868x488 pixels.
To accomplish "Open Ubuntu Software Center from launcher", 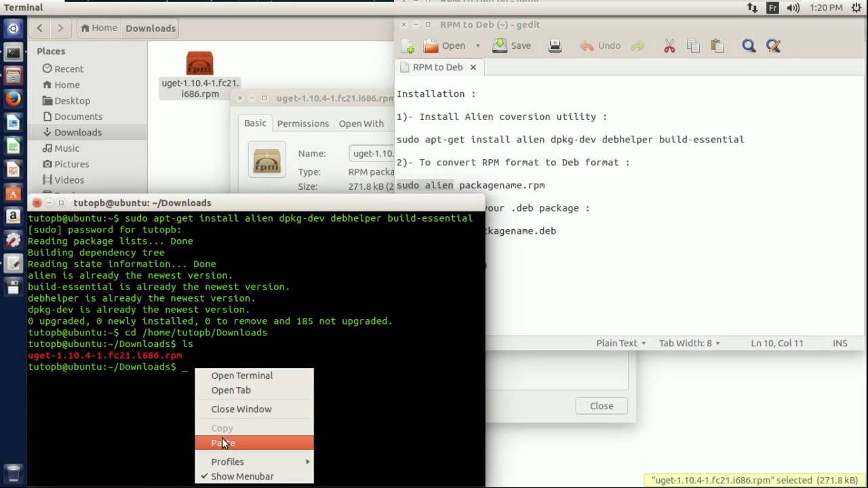I will (14, 192).
